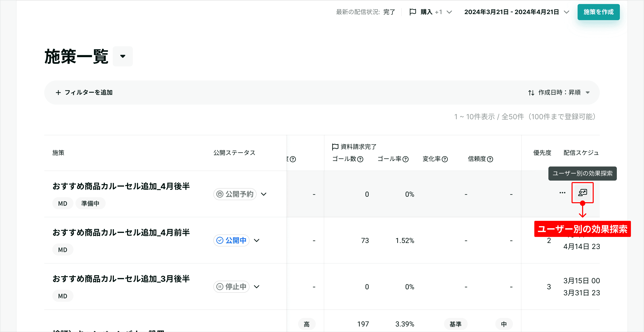Click the 優先度 column header
The height and width of the screenshot is (332, 644).
click(x=542, y=153)
